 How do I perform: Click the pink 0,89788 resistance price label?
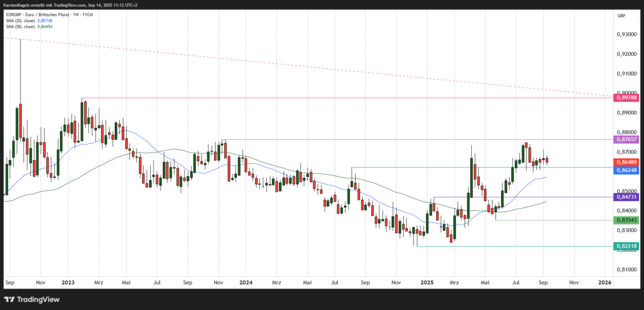click(626, 97)
